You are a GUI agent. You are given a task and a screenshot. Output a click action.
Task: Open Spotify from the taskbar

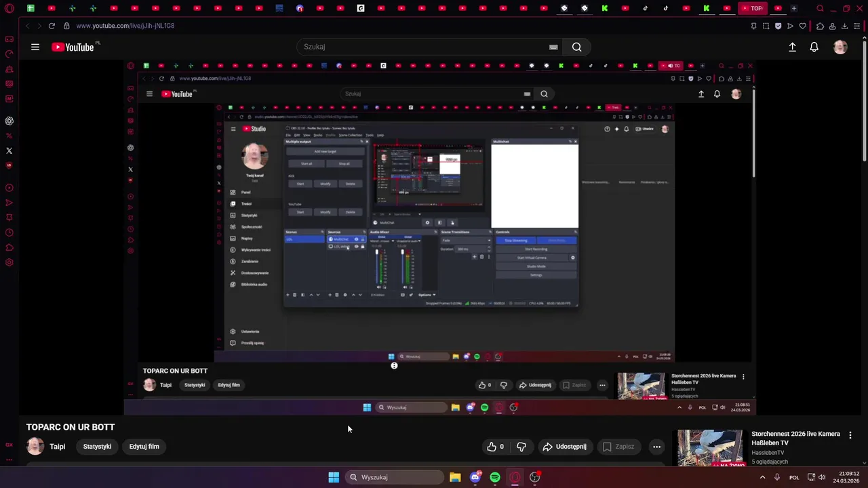point(495,477)
